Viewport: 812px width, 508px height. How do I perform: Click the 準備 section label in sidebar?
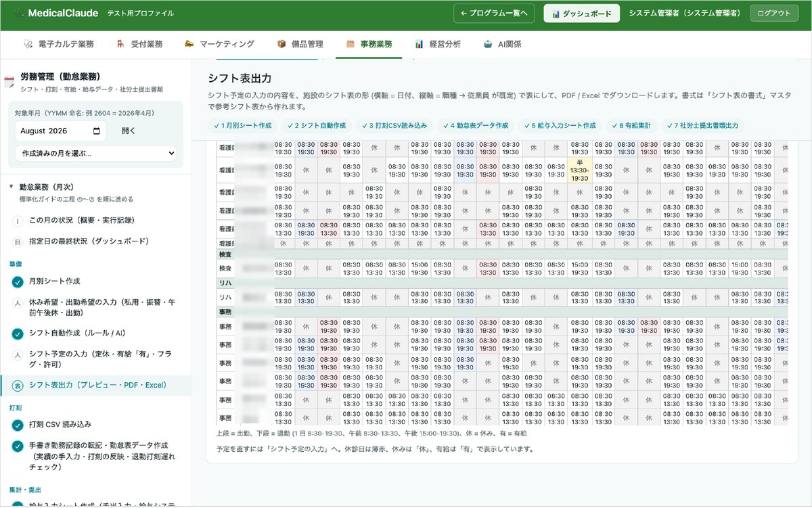pyautogui.click(x=15, y=264)
